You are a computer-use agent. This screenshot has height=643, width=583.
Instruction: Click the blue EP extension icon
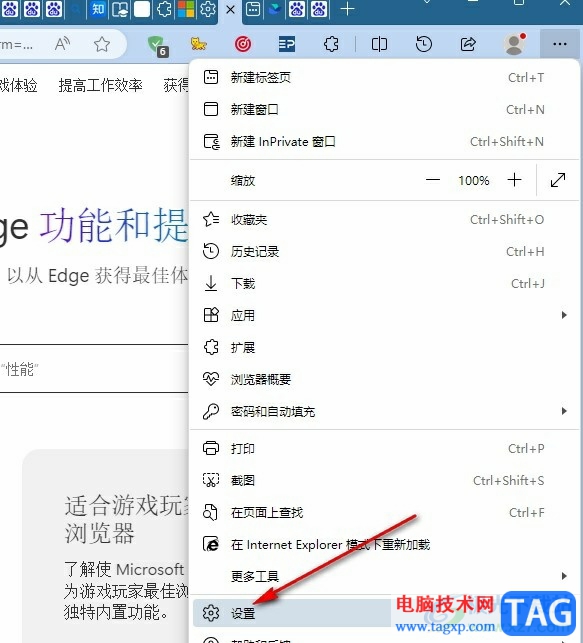[287, 44]
